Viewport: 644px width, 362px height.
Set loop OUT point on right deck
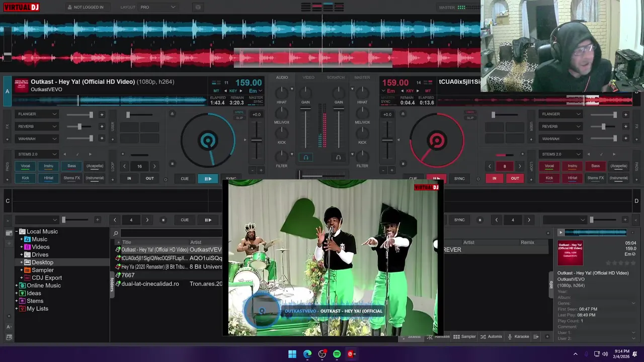(x=515, y=178)
